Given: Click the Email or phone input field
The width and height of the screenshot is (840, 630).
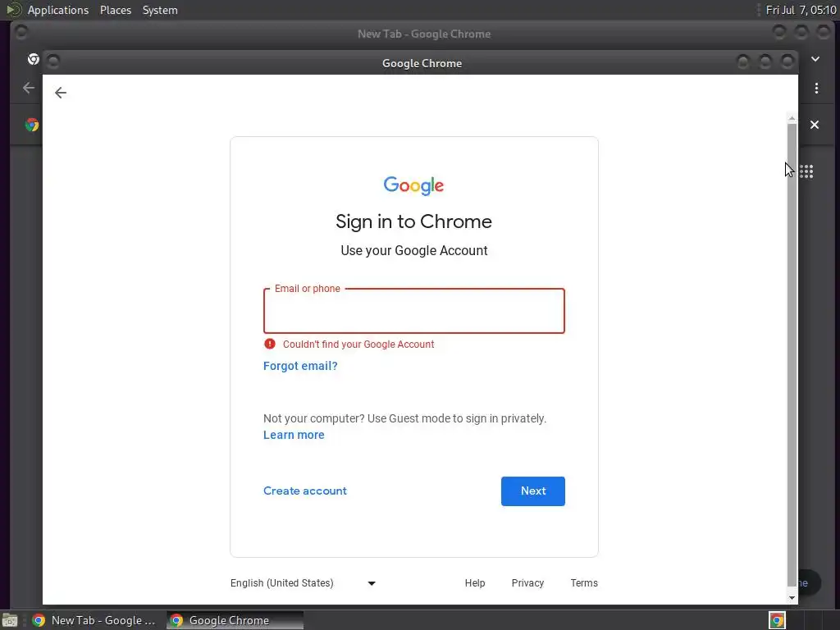Looking at the screenshot, I should pyautogui.click(x=413, y=311).
